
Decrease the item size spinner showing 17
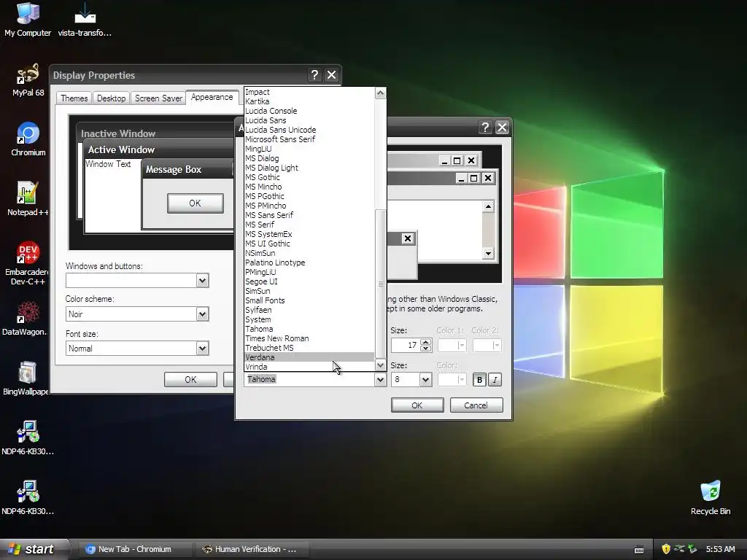[426, 348]
